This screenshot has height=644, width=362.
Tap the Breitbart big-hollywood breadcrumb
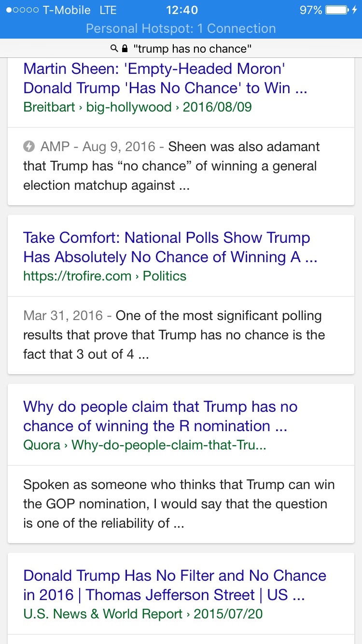[x=138, y=107]
